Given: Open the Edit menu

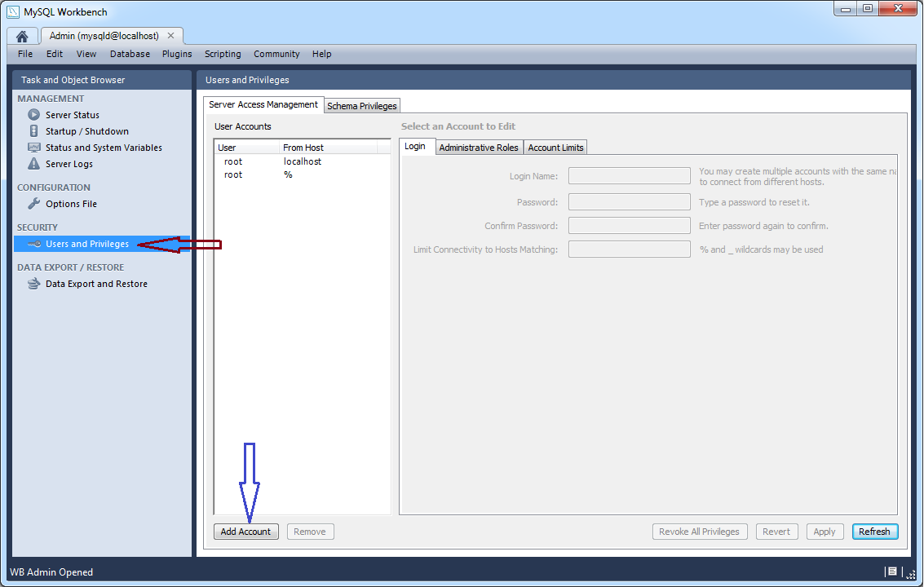Looking at the screenshot, I should 54,54.
